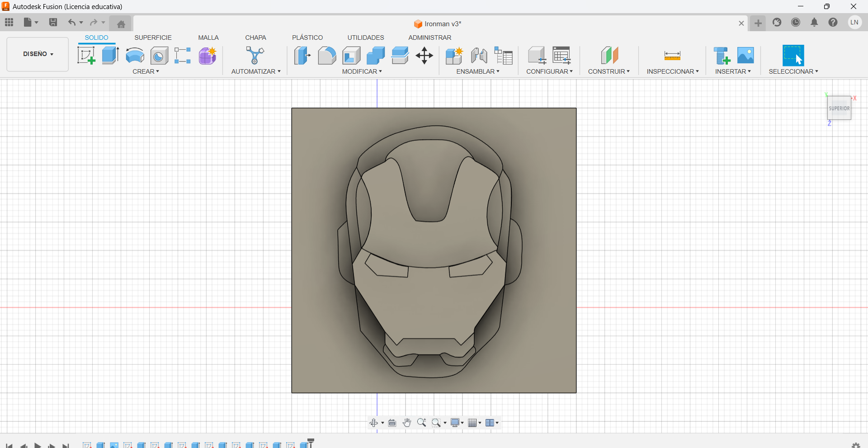Expand the MODIFICAR menu
Screen dimensions: 868x448
[362, 71]
